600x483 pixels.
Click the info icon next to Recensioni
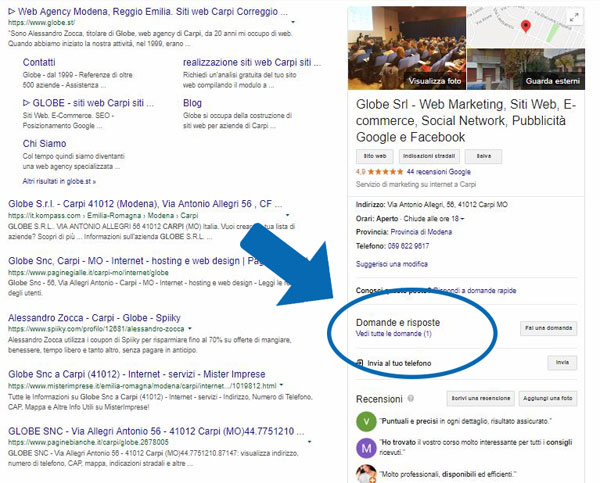[411, 398]
